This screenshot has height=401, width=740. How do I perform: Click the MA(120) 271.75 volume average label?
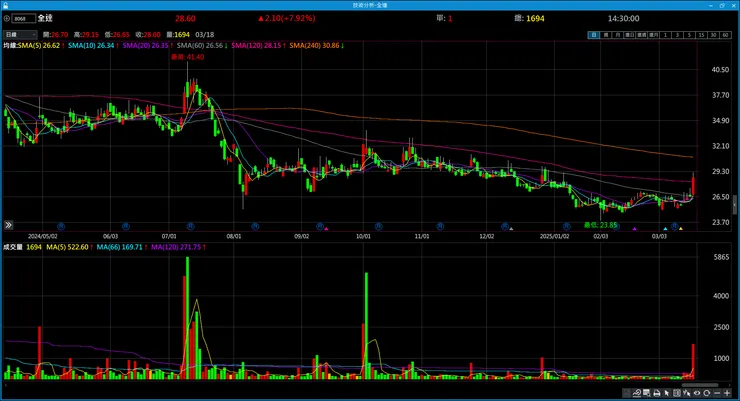click(x=176, y=247)
